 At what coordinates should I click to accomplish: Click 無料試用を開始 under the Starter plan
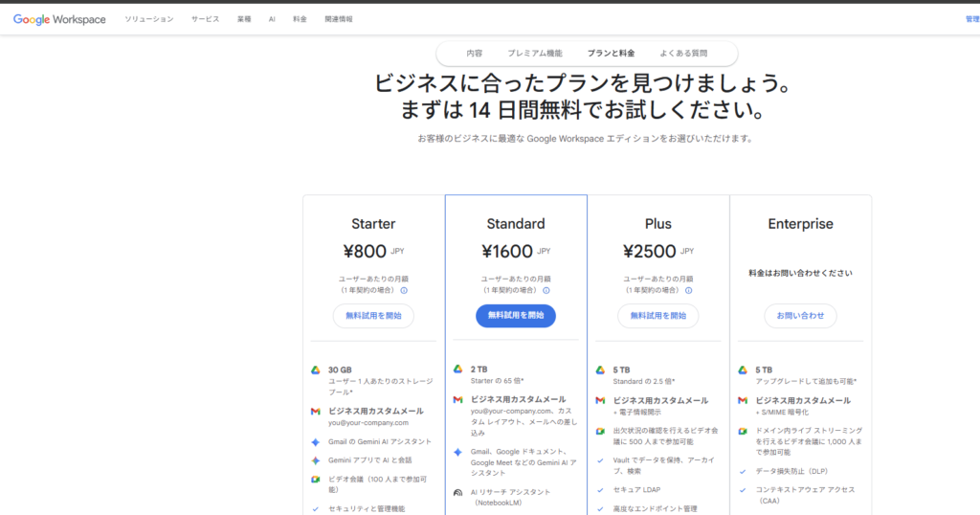pos(373,315)
